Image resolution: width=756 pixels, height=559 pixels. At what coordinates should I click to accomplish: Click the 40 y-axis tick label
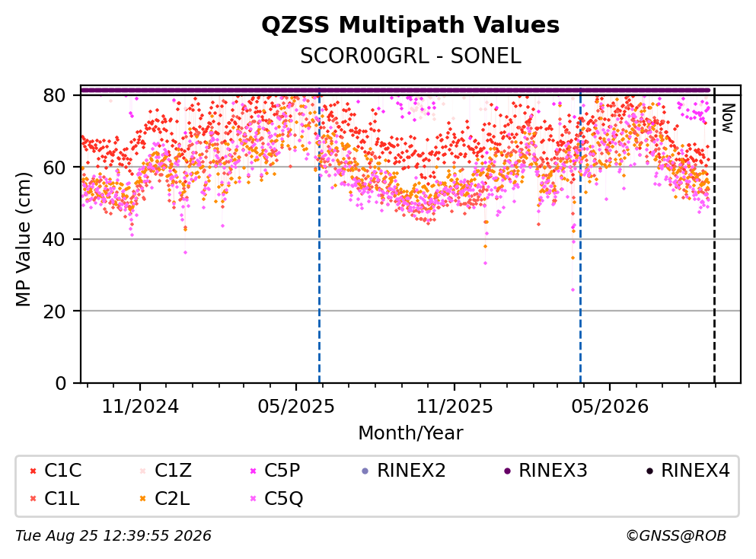(54, 239)
